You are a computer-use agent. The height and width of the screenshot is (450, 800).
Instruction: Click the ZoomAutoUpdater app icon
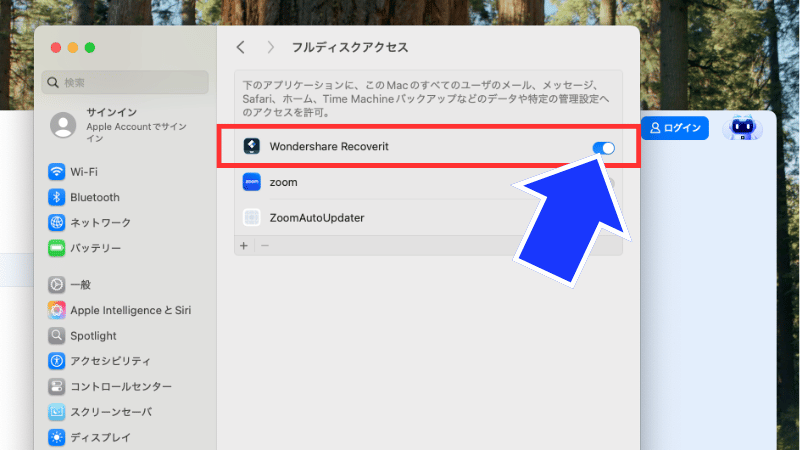pos(252,218)
